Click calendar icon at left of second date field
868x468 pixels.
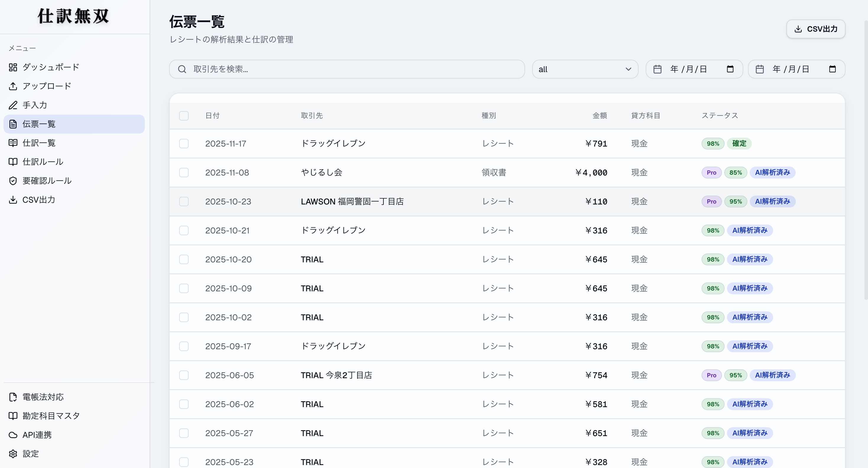759,69
